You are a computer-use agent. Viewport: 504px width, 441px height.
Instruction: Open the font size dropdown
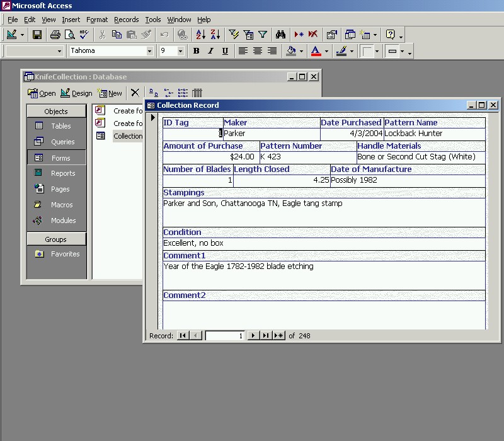click(x=180, y=51)
